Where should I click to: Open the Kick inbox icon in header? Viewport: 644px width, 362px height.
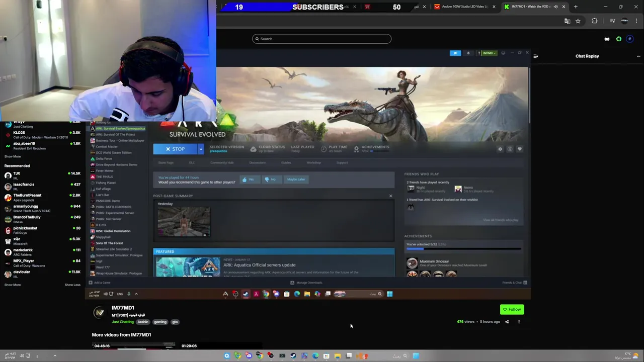tap(607, 39)
